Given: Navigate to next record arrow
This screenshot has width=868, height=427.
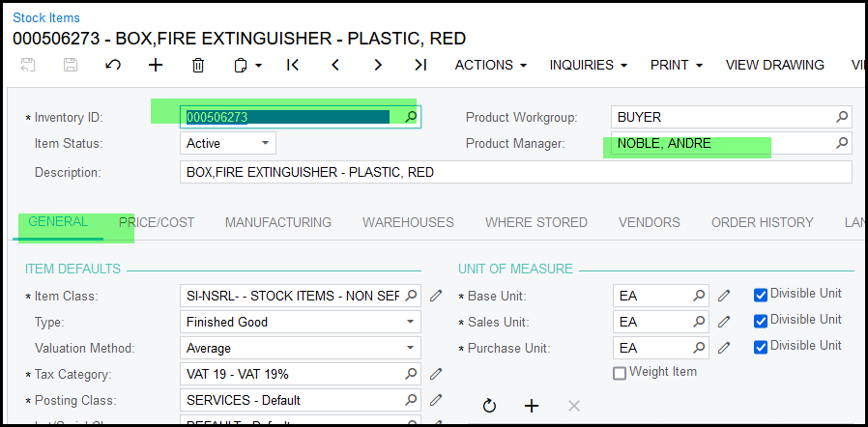Looking at the screenshot, I should click(378, 65).
